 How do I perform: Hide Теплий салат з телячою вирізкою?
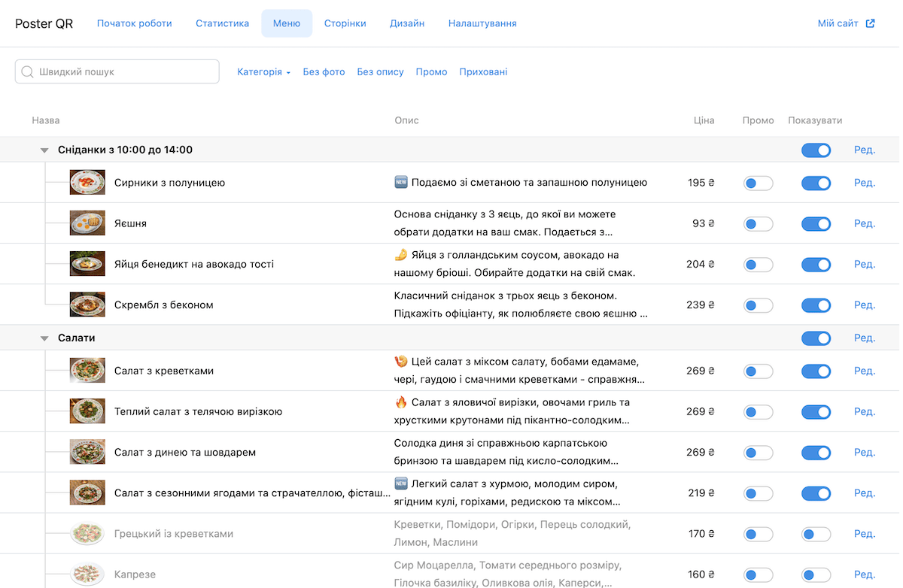point(816,412)
